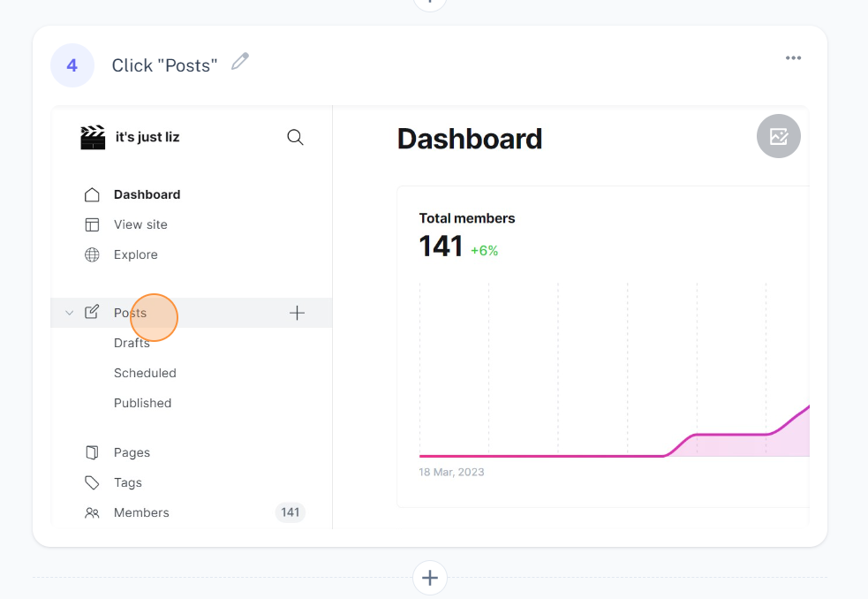Go to Pages in the sidebar

(132, 452)
